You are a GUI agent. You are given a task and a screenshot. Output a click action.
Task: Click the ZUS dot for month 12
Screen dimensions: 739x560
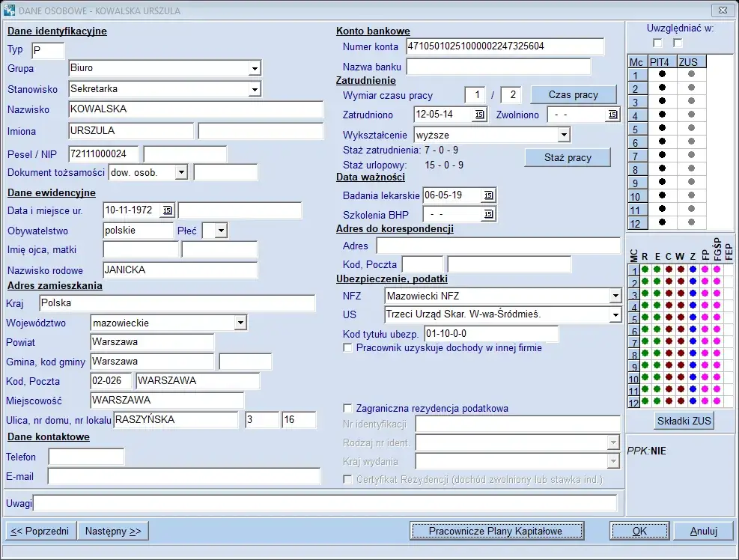[x=691, y=222]
